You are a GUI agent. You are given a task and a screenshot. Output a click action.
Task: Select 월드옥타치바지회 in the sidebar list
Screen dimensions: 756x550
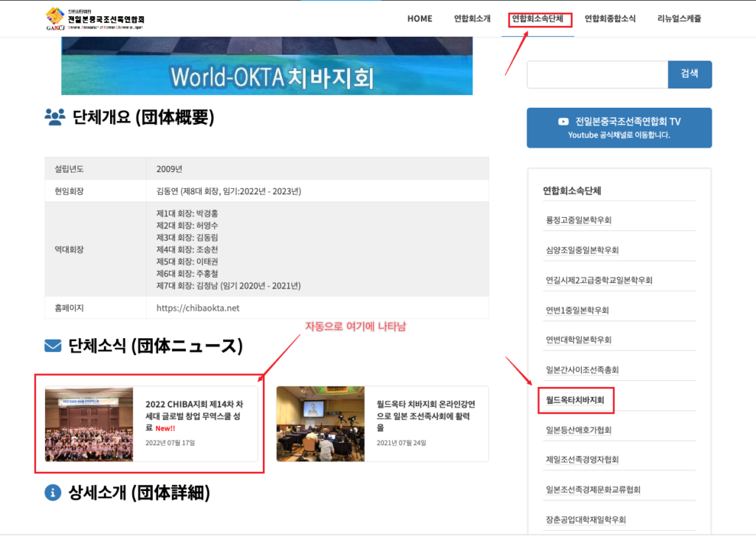pos(575,400)
